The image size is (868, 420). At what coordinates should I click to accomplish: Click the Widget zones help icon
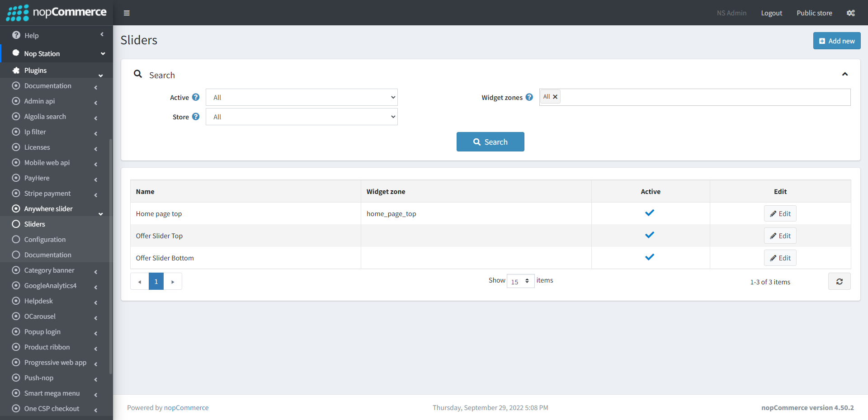(529, 97)
